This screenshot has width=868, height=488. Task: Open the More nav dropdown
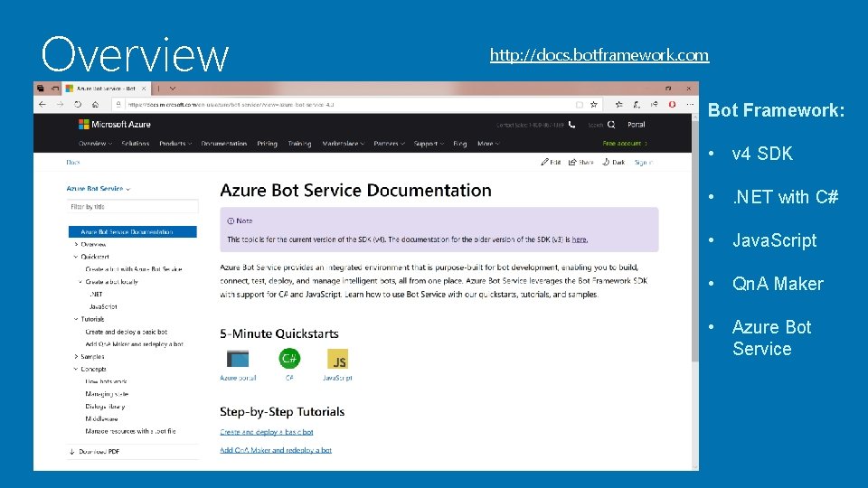[488, 144]
